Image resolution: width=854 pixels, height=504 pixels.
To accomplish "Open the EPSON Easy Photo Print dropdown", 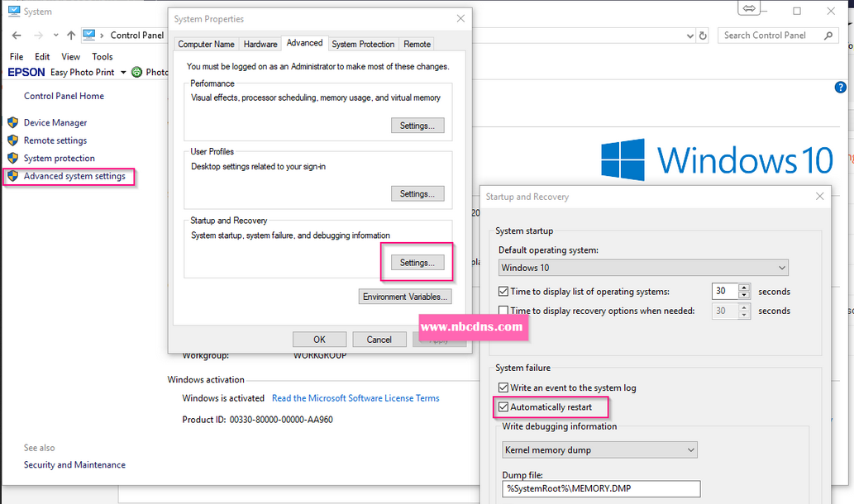I will click(123, 73).
